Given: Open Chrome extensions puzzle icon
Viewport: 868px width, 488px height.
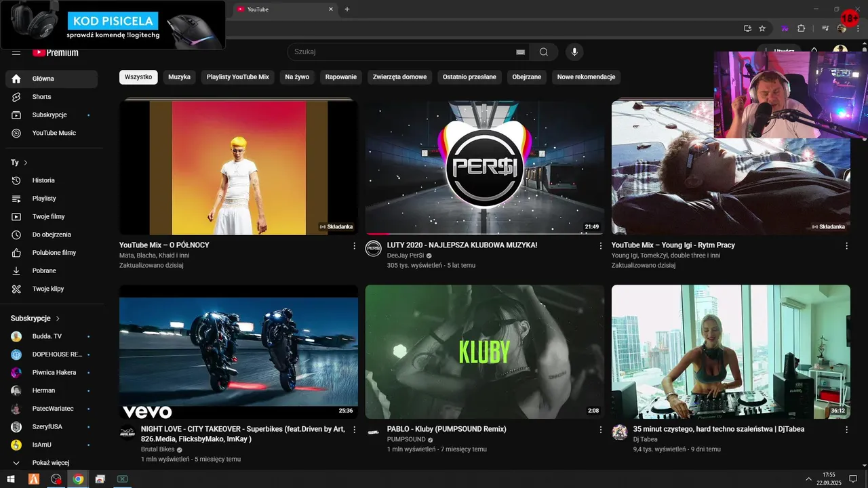Looking at the screenshot, I should point(802,28).
